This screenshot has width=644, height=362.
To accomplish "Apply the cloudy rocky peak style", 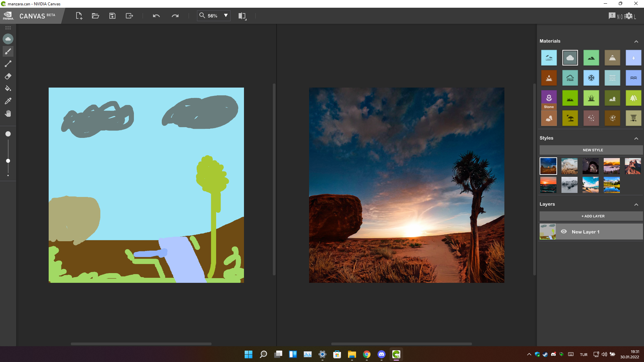I will pyautogui.click(x=569, y=166).
